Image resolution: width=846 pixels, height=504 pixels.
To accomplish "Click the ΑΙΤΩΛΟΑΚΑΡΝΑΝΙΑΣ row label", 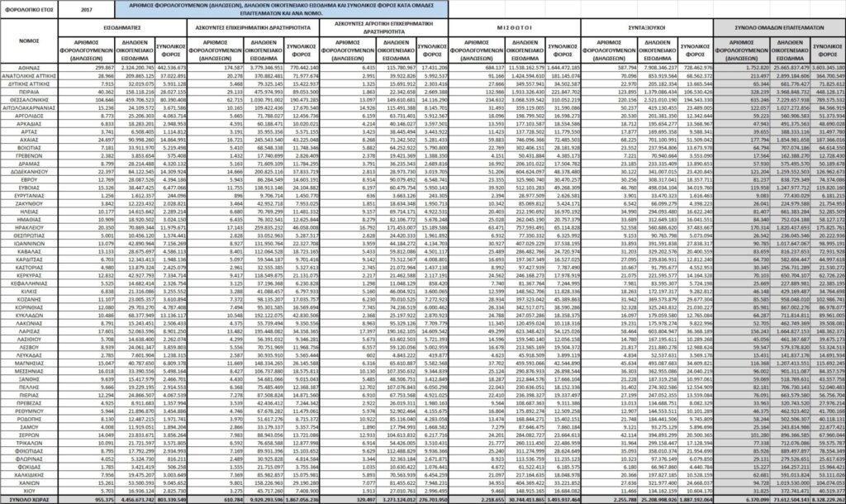I will 29,108.
